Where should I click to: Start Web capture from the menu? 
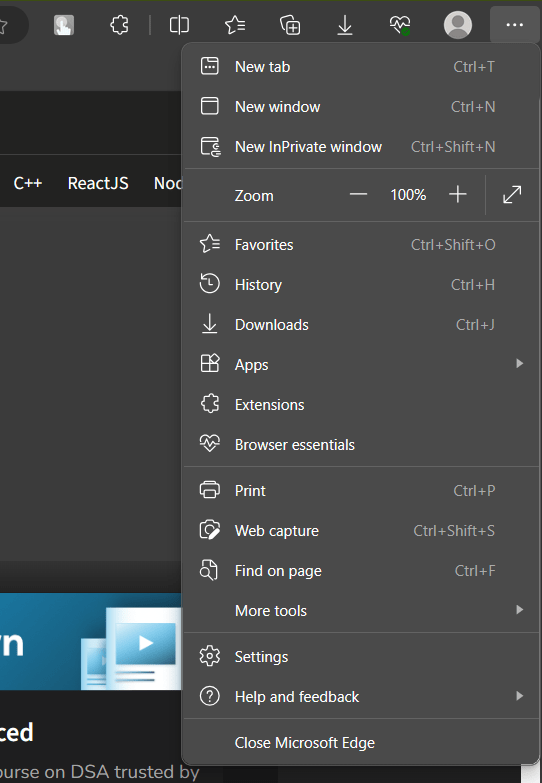tap(361, 530)
